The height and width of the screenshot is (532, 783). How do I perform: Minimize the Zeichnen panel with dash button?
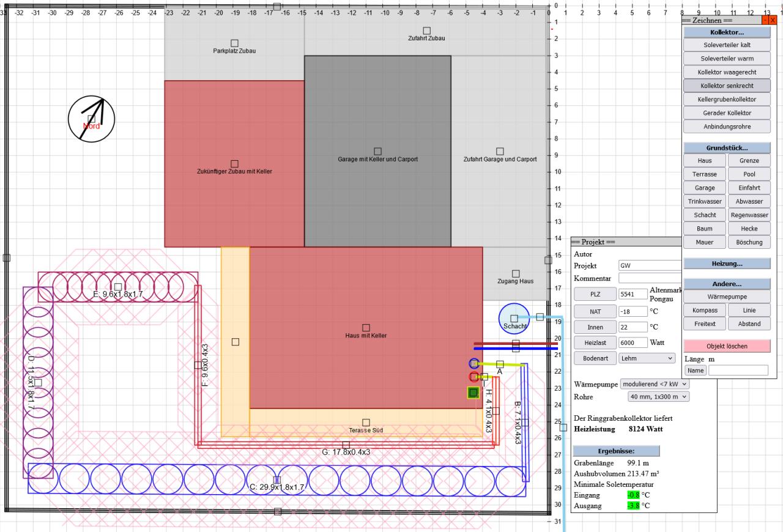pyautogui.click(x=765, y=20)
